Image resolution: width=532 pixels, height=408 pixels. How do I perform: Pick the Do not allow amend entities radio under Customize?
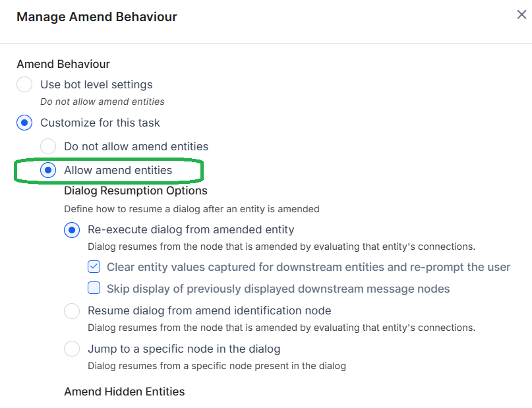click(48, 146)
